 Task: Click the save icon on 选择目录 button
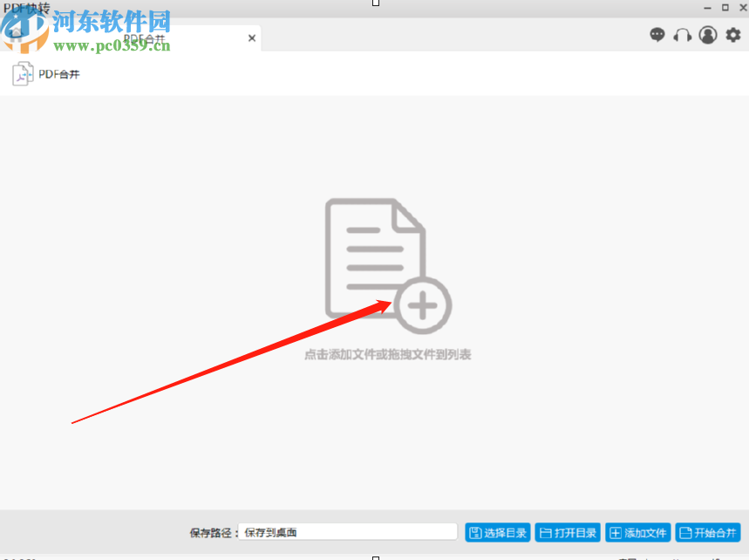[475, 532]
